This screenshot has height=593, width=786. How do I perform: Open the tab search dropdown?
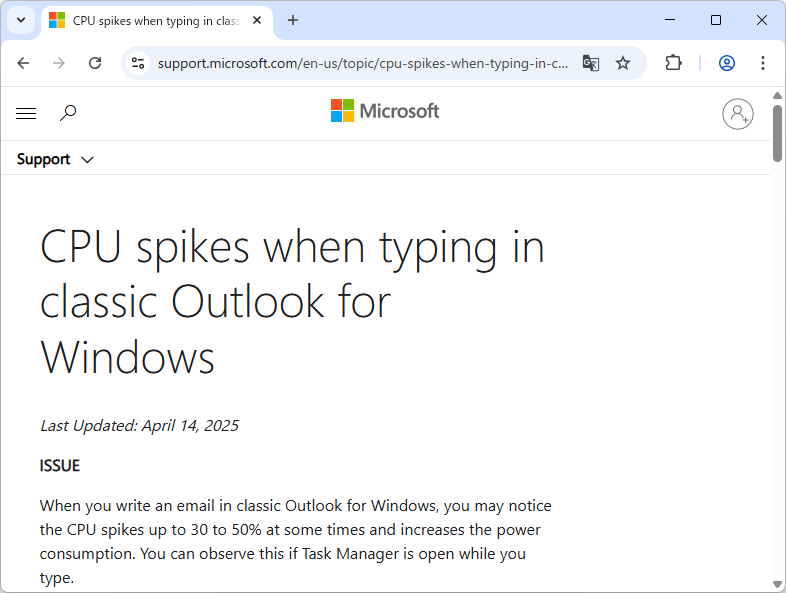(20, 20)
